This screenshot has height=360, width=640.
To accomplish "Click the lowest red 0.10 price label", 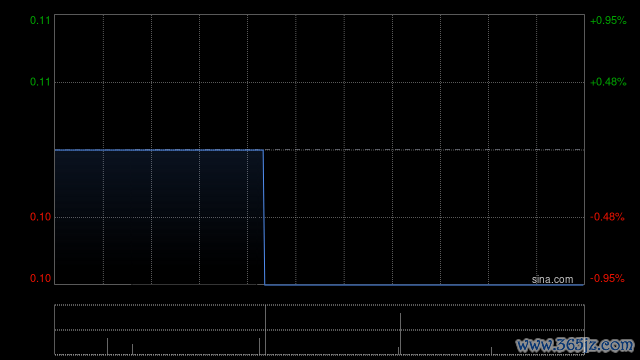I will (40, 278).
